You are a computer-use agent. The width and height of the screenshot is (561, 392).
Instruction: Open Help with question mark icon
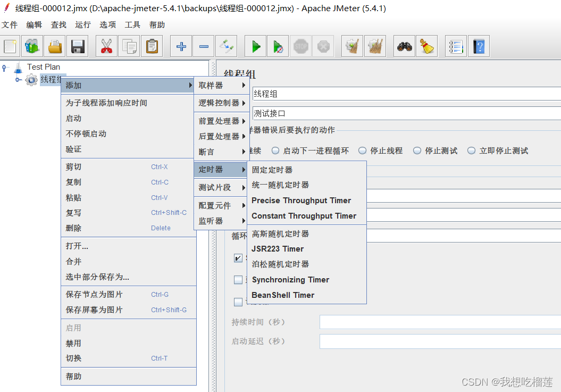click(479, 46)
